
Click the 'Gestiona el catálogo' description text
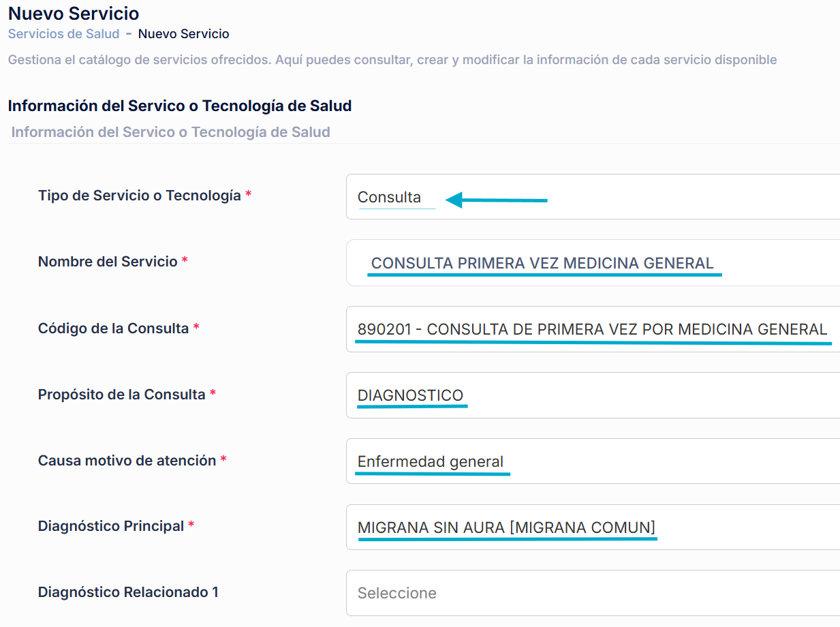click(x=392, y=60)
